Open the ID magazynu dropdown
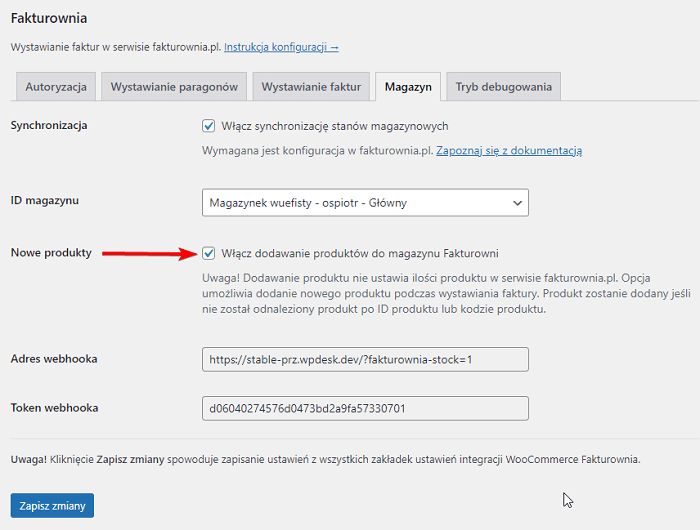700x530 pixels. pyautogui.click(x=365, y=203)
